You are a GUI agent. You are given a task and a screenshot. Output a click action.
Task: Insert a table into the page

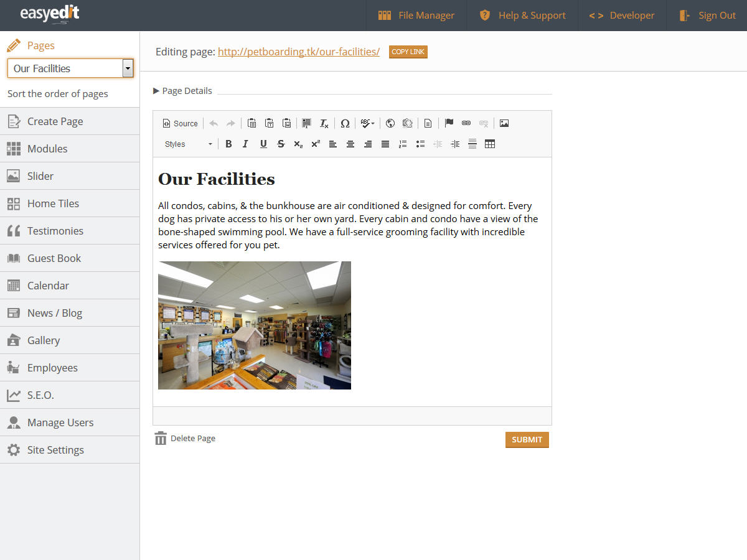pyautogui.click(x=490, y=144)
